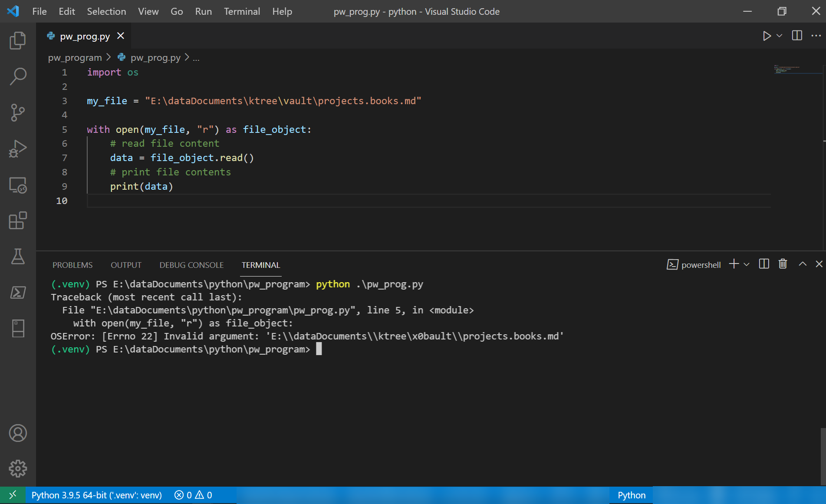Open the run button dropdown
This screenshot has width=826, height=504.
[x=778, y=36]
